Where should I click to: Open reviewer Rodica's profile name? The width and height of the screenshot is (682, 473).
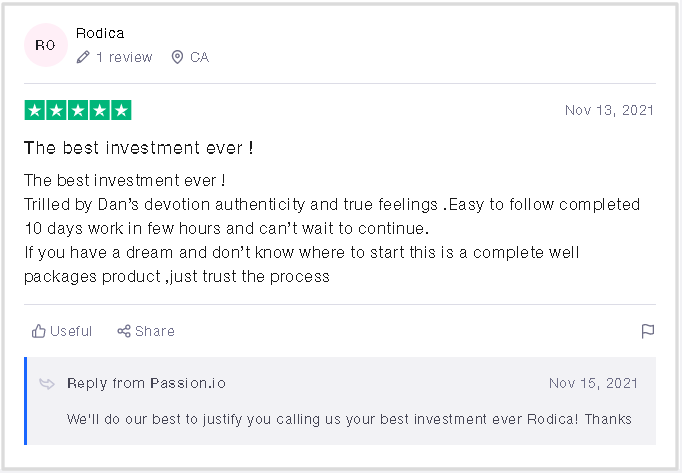[100, 33]
